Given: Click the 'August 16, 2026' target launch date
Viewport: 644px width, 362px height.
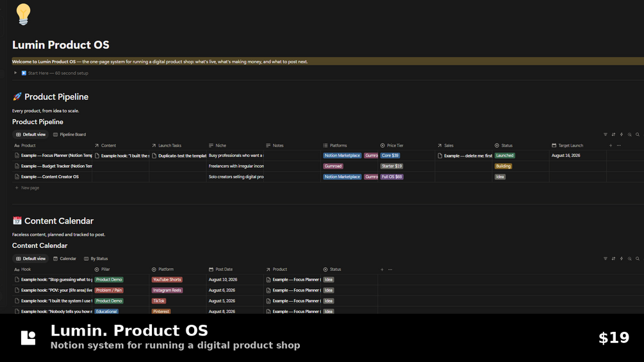Looking at the screenshot, I should [566, 156].
